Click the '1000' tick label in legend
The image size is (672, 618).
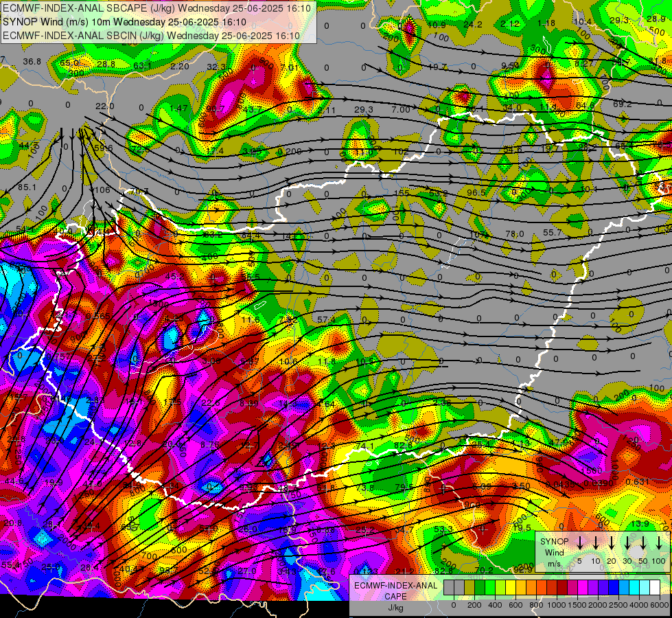[x=557, y=605]
